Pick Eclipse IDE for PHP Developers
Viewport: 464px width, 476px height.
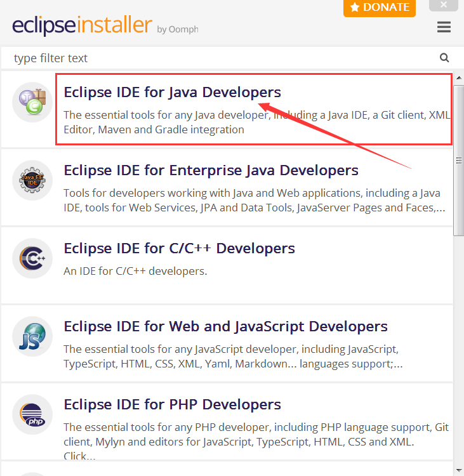click(172, 404)
